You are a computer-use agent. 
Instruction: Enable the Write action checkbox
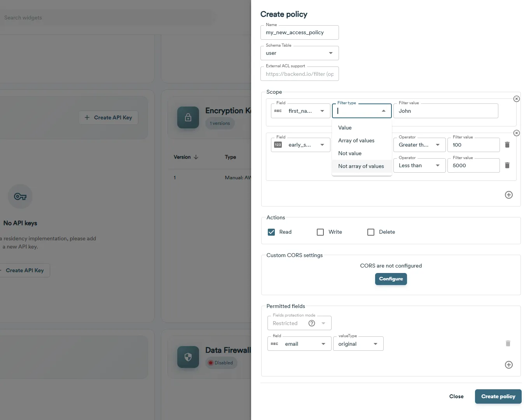[320, 232]
